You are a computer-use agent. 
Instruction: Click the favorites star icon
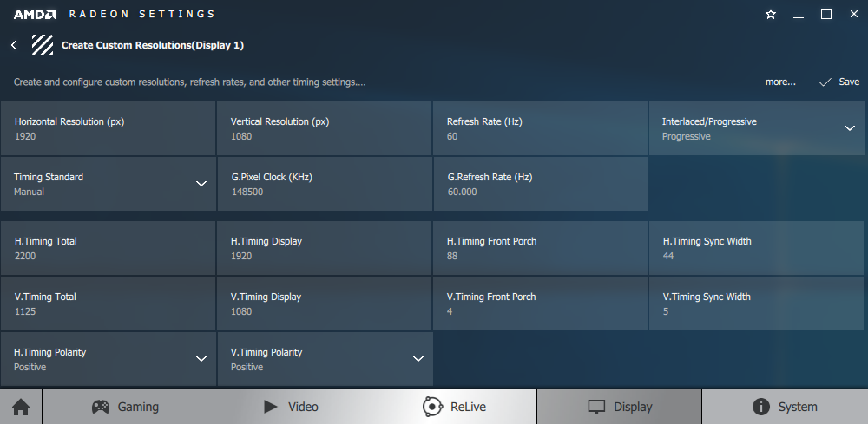pyautogui.click(x=771, y=15)
